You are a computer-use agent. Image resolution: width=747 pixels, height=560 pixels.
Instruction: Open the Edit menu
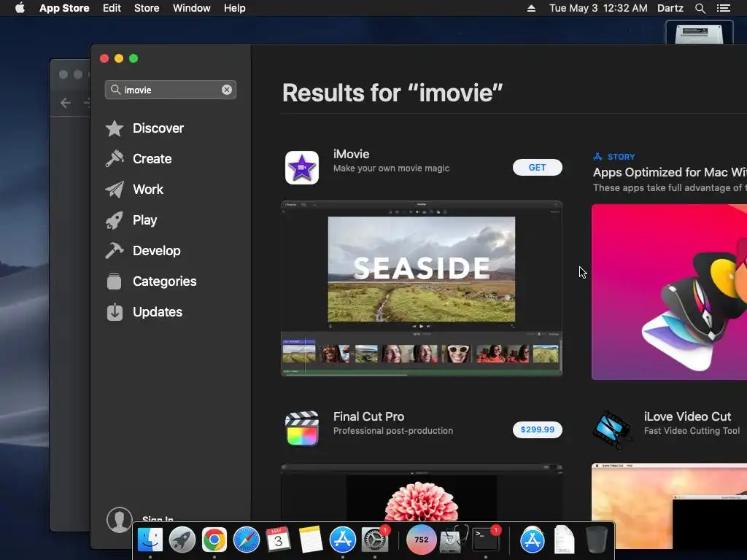(112, 8)
